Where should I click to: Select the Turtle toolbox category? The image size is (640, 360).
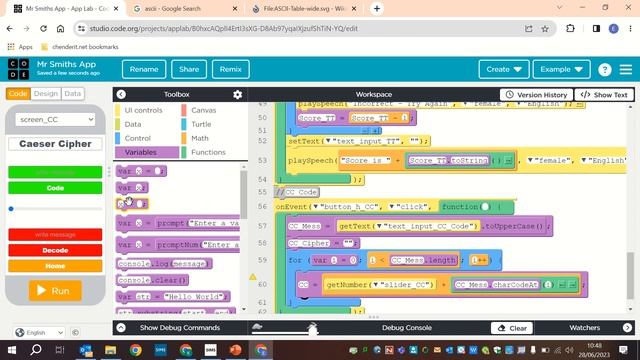click(201, 124)
